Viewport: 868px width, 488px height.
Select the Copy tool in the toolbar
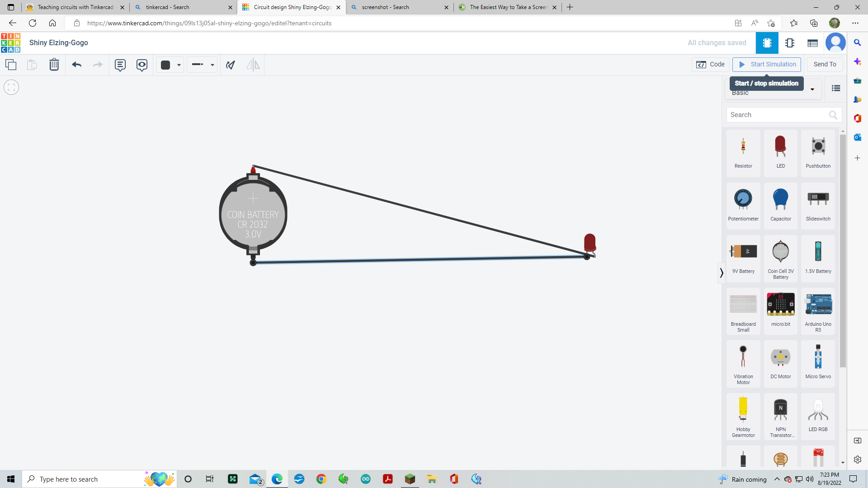(x=11, y=65)
